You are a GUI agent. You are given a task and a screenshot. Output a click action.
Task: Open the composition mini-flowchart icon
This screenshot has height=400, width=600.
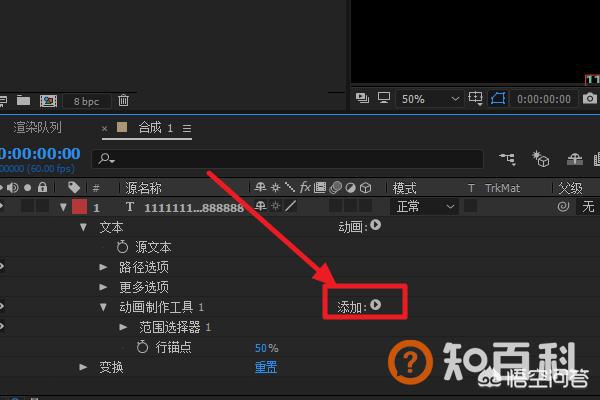point(508,158)
